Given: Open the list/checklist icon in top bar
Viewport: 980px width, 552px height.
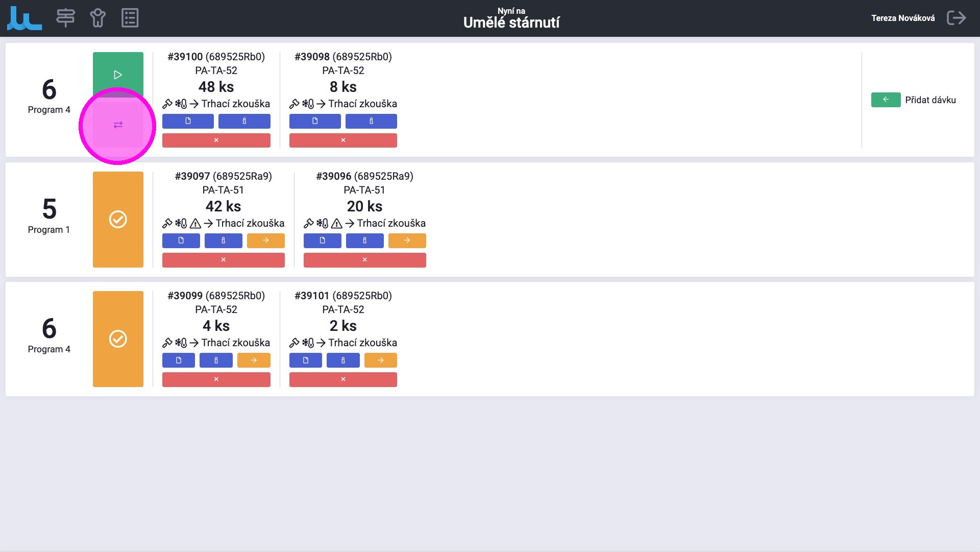Looking at the screenshot, I should click(x=130, y=18).
